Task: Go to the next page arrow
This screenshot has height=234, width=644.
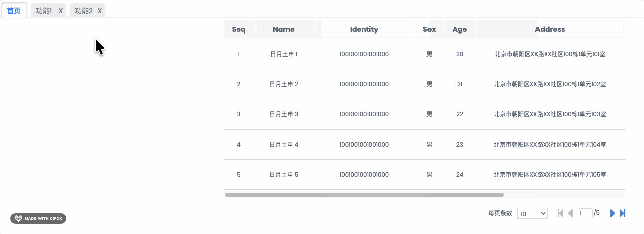Action: [x=612, y=213]
